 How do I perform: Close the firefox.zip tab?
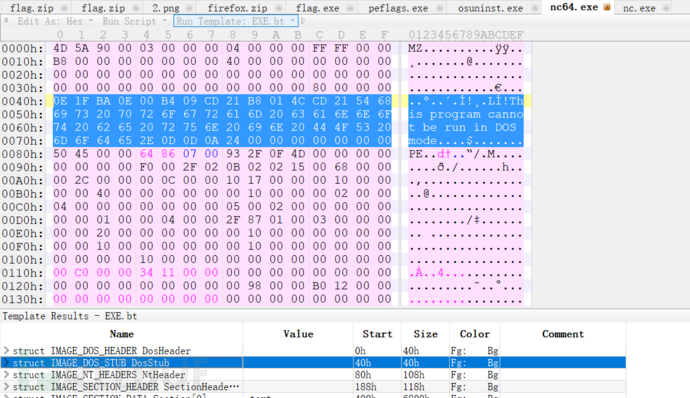(279, 8)
